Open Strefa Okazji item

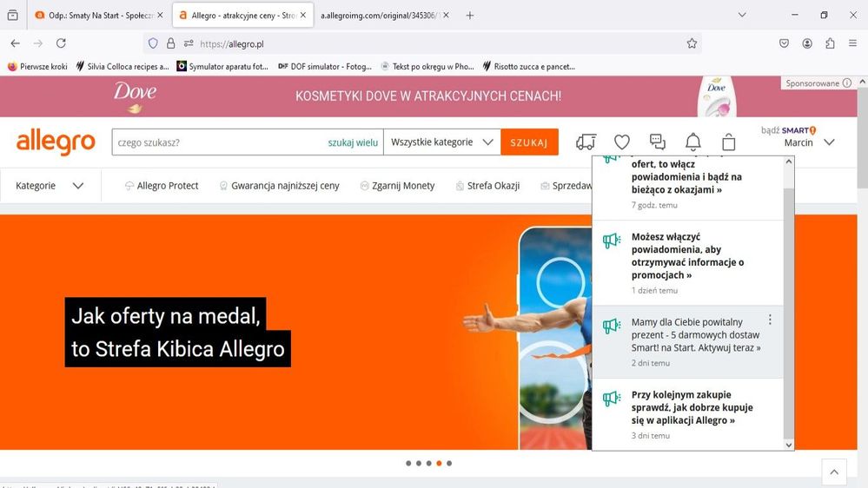[487, 186]
